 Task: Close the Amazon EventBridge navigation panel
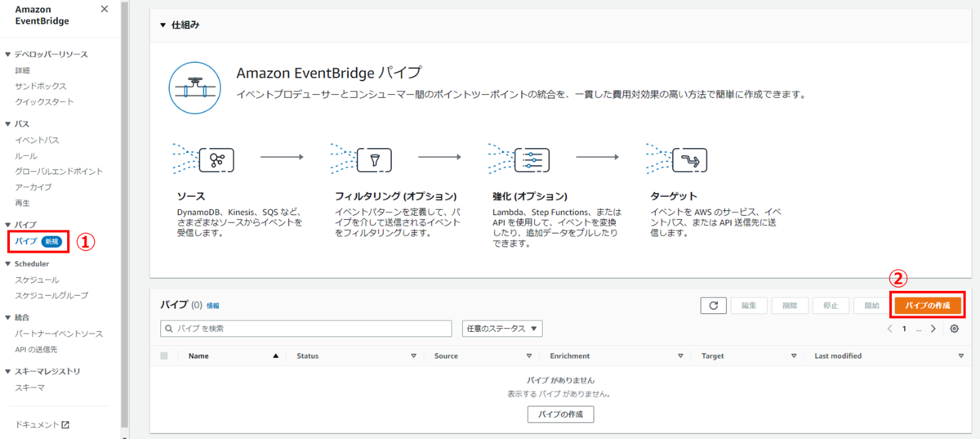pyautogui.click(x=104, y=9)
